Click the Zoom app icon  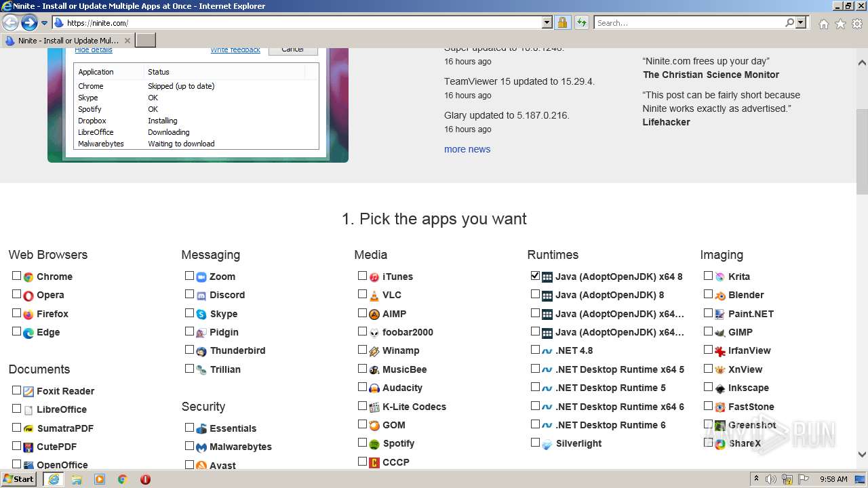[x=201, y=277]
